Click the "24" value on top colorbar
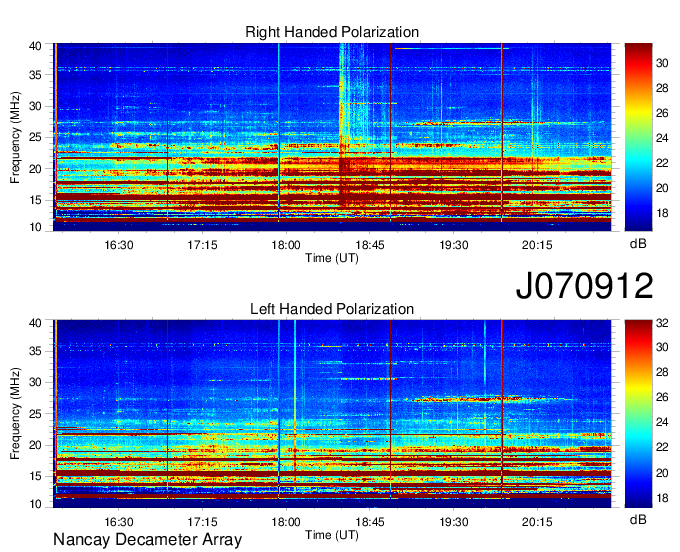The width and height of the screenshot is (680, 552). pos(662,138)
